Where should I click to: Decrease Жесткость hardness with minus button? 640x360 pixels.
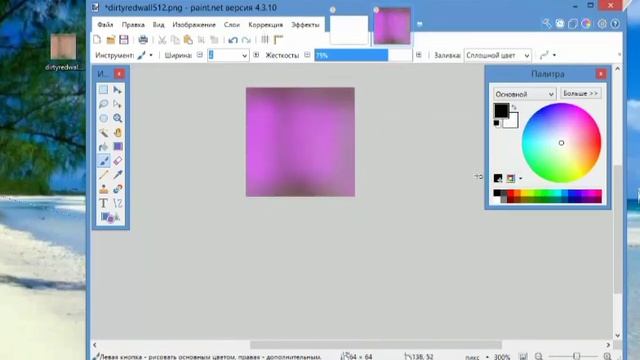pyautogui.click(x=307, y=55)
